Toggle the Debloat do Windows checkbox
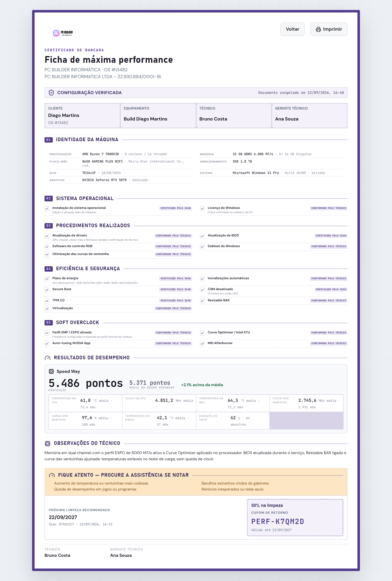392x581 pixels. pos(202,247)
